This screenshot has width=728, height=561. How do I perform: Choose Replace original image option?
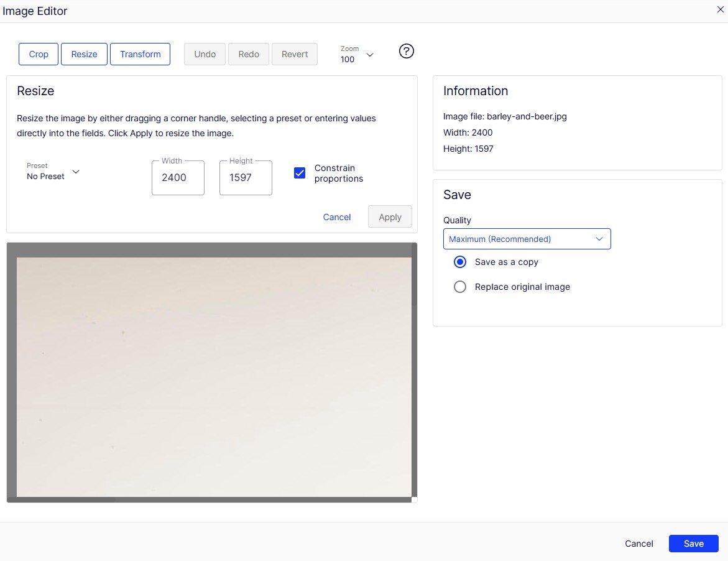pyautogui.click(x=460, y=287)
